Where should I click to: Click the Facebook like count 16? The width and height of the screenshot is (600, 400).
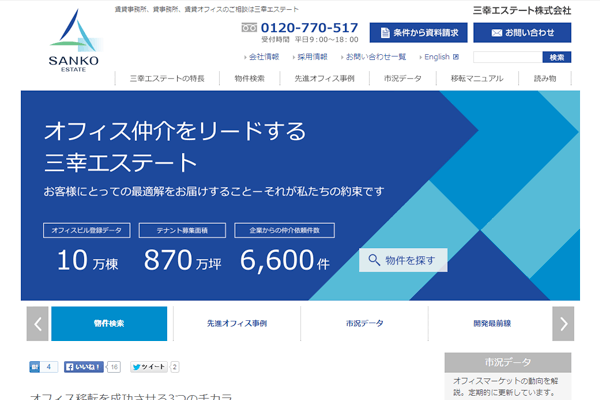pyautogui.click(x=114, y=367)
